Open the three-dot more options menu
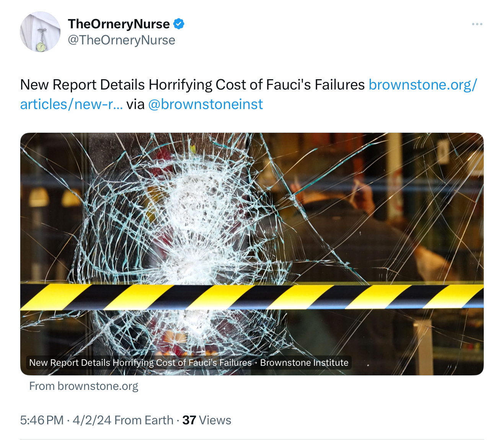 477,24
